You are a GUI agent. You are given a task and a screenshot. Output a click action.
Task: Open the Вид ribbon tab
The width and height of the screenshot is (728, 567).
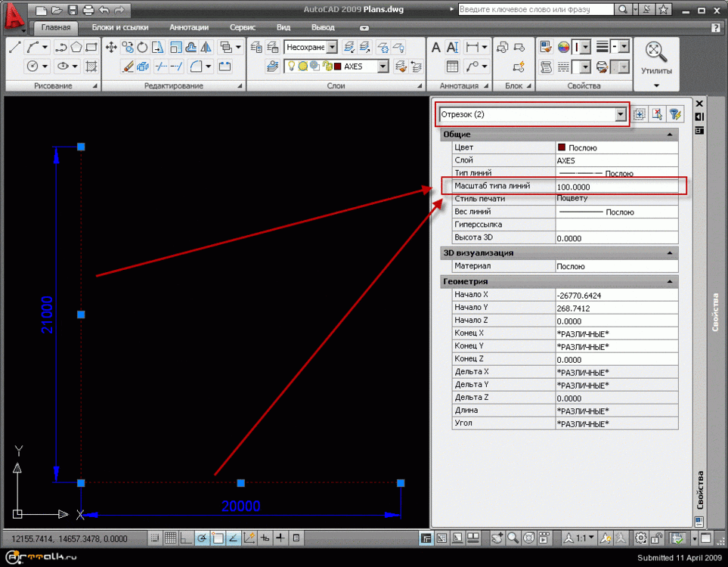[283, 27]
